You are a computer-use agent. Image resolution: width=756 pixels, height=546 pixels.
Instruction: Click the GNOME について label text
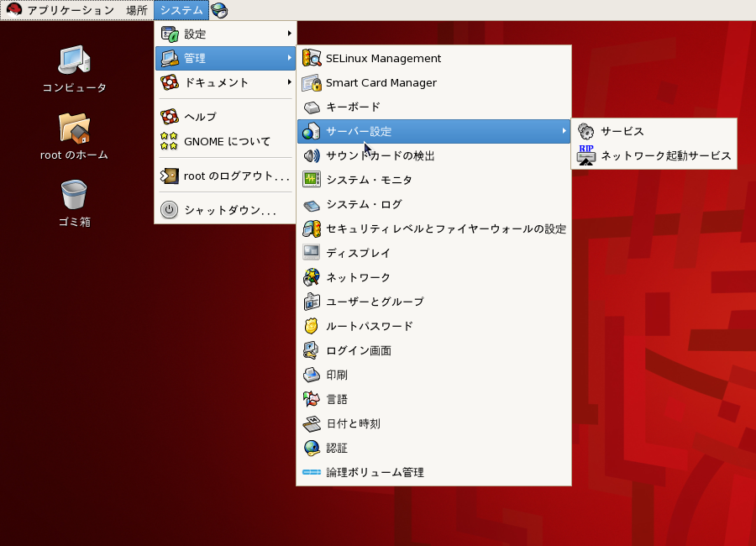(x=227, y=141)
